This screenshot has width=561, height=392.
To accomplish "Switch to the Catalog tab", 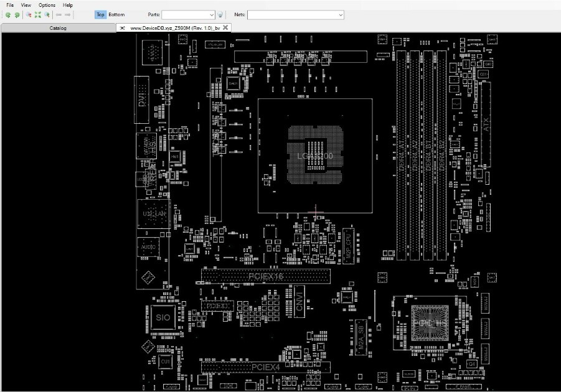I will tap(58, 28).
